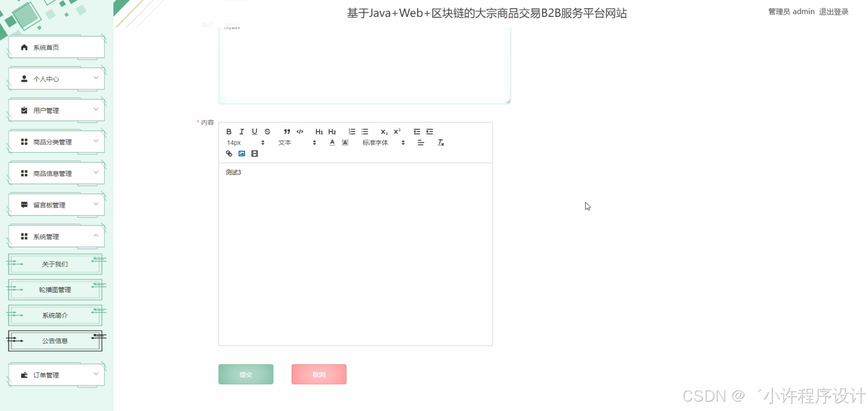The height and width of the screenshot is (411, 868).
Task: Cancel the form with 取消 button
Action: (x=319, y=374)
